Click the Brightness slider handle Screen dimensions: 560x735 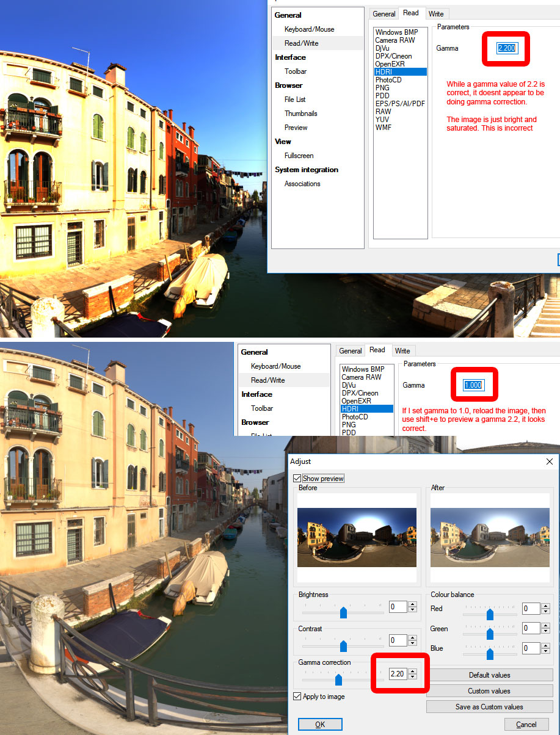point(343,612)
